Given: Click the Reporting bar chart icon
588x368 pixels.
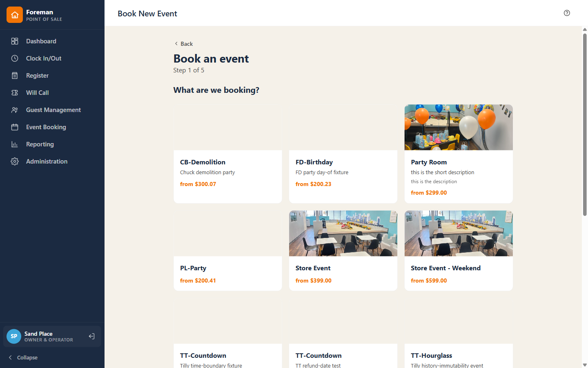Looking at the screenshot, I should tap(15, 144).
